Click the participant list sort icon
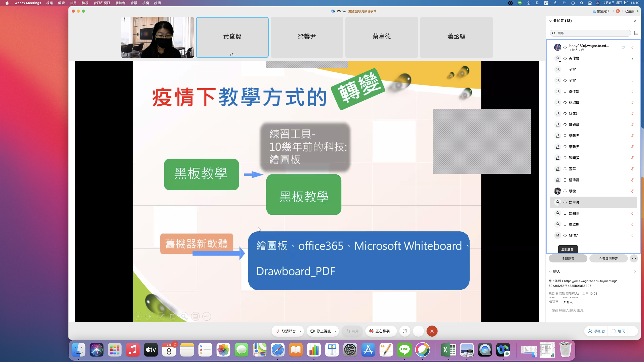This screenshot has height=362, width=644. (636, 33)
